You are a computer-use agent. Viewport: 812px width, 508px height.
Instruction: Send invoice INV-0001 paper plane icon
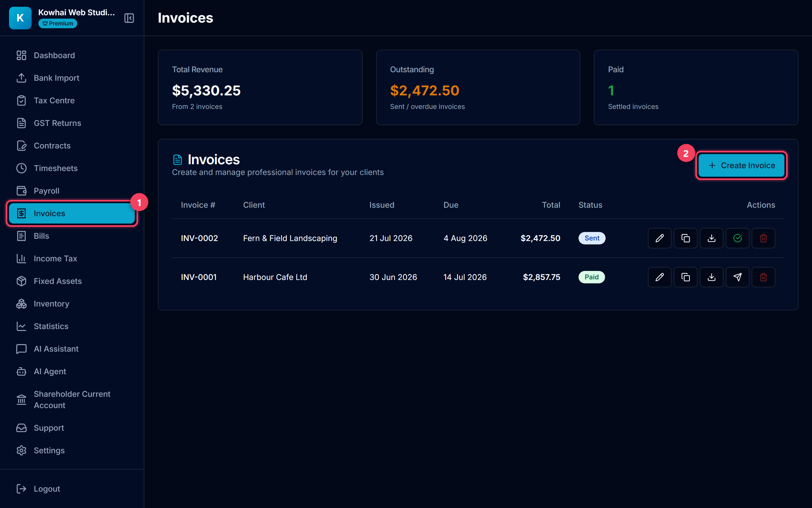[x=737, y=277]
